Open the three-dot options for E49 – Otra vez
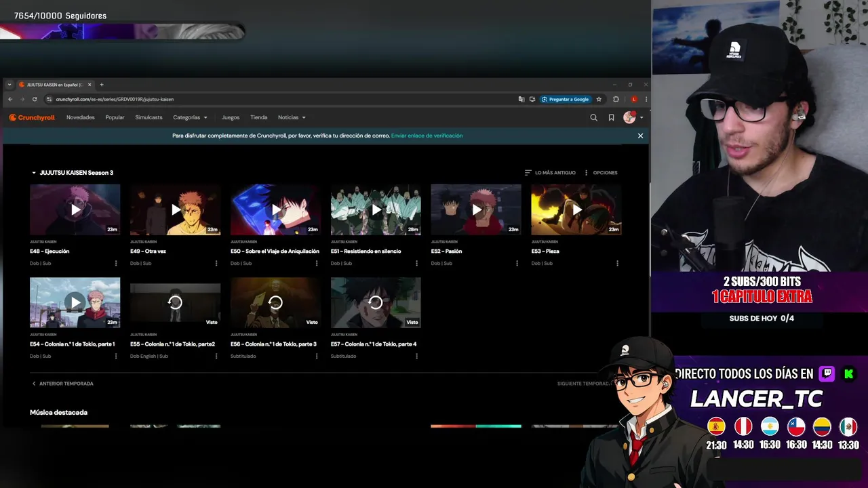The height and width of the screenshot is (488, 868). (x=216, y=263)
